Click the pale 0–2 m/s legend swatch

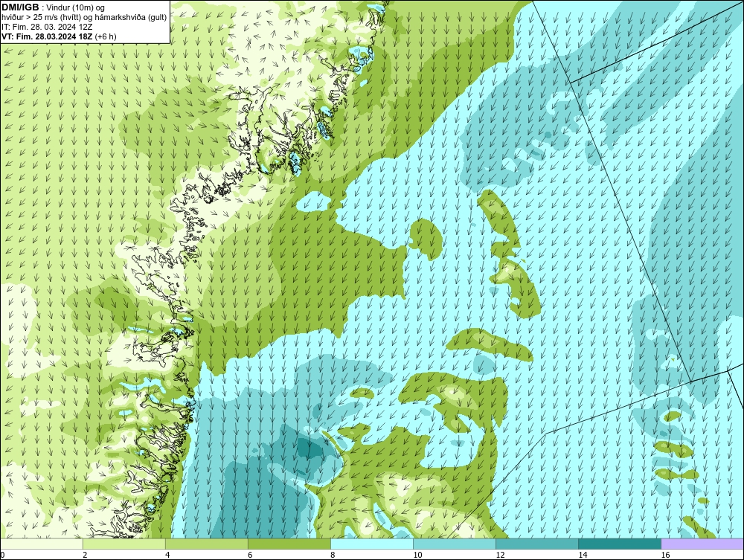42,544
